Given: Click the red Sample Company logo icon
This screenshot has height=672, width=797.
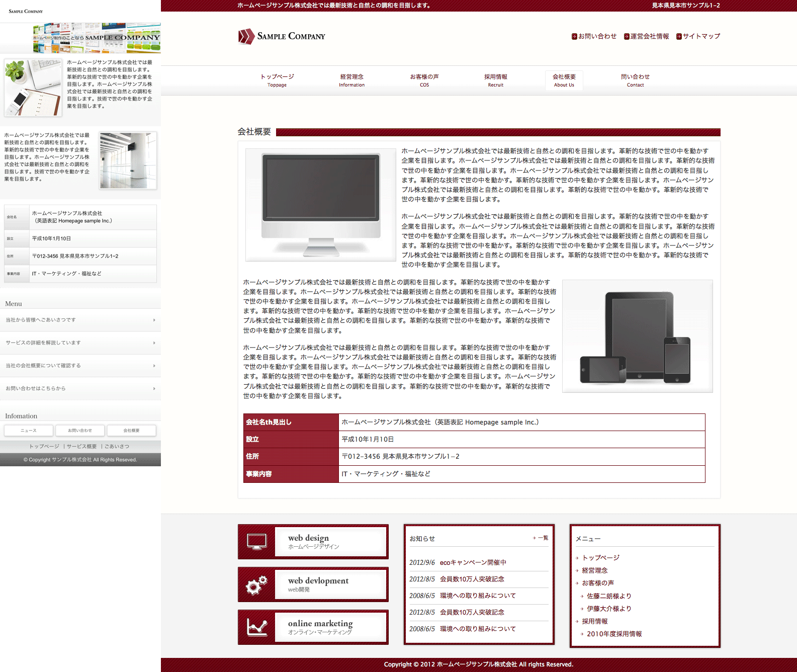Looking at the screenshot, I should pos(246,36).
